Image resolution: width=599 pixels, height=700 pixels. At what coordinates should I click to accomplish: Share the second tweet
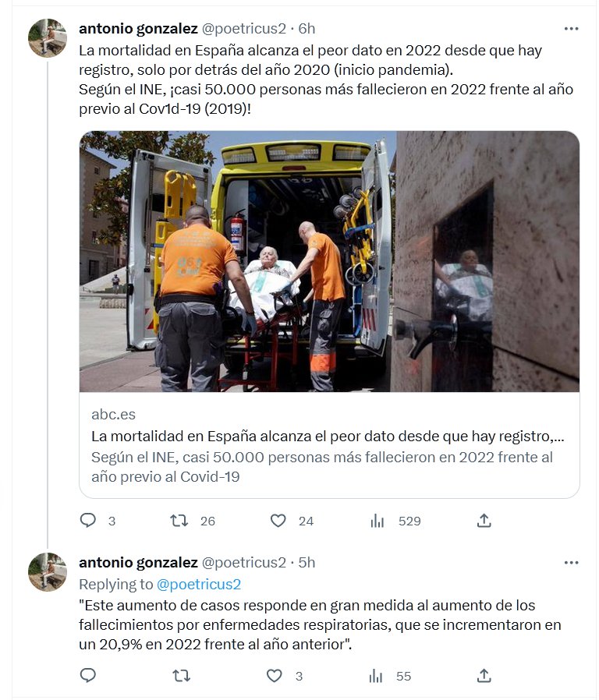(x=484, y=676)
